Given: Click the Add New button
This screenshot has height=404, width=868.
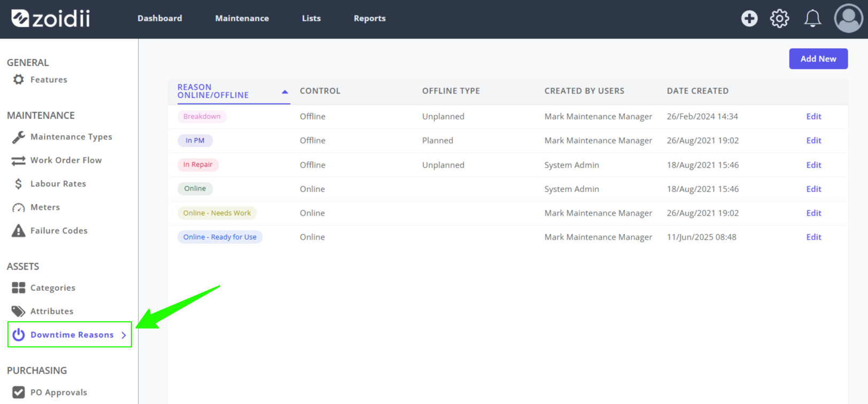Looking at the screenshot, I should pos(818,59).
